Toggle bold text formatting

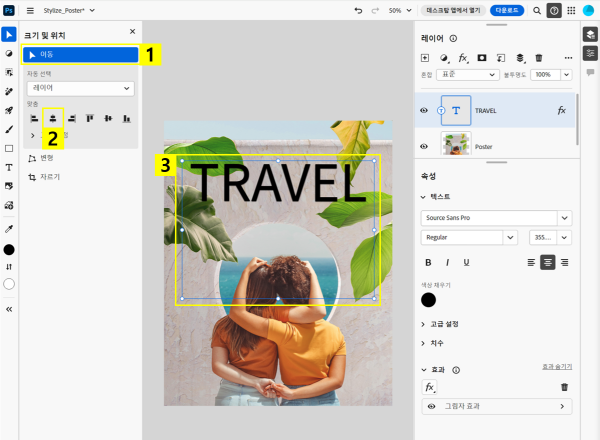428,262
